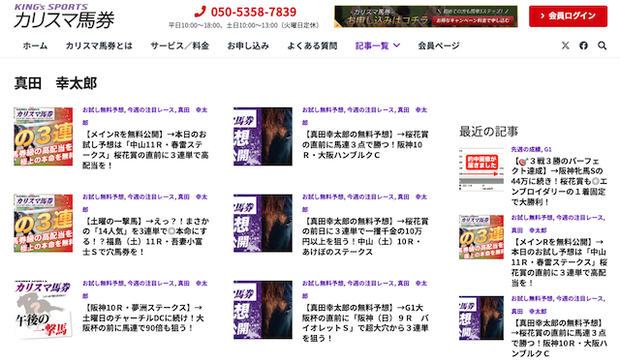620x364 pixels.
Task: Click sidebar horse thumbnail of the 大阪ハンブルクC article
Action: click(481, 318)
